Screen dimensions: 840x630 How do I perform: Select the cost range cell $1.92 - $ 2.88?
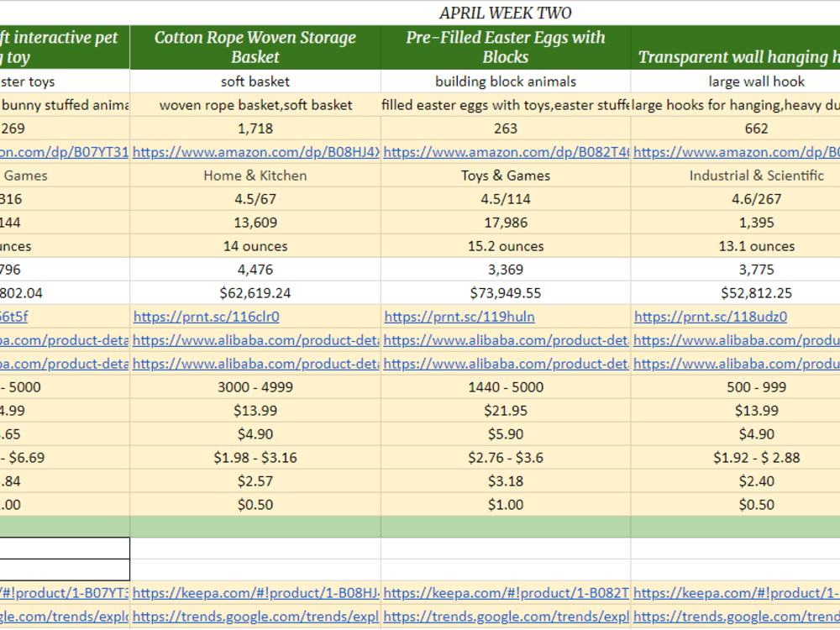coord(736,458)
